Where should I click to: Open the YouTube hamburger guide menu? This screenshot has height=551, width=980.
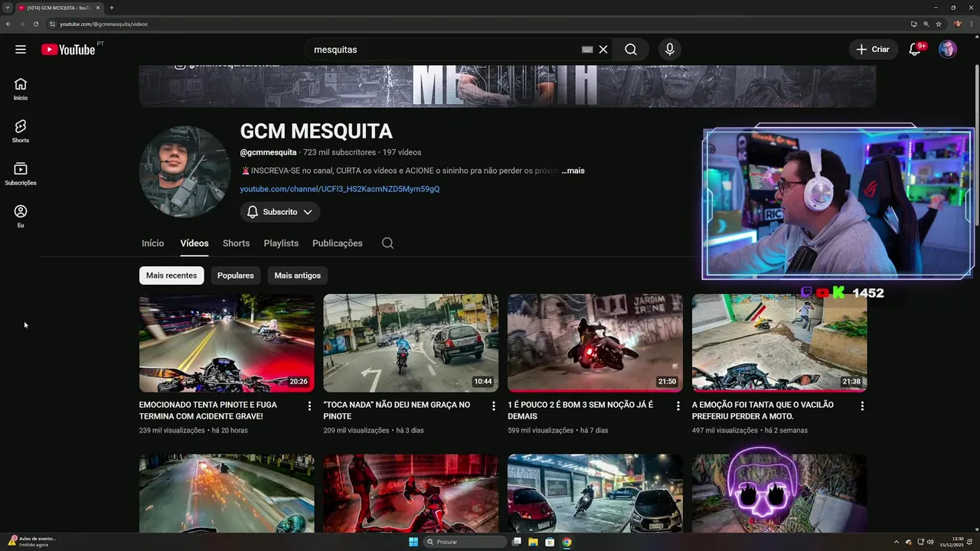point(21,49)
